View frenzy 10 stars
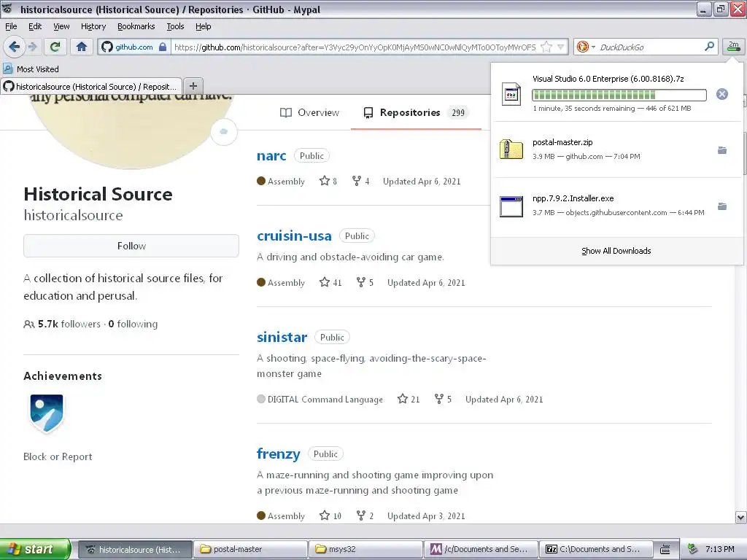The height and width of the screenshot is (560, 747). click(330, 516)
